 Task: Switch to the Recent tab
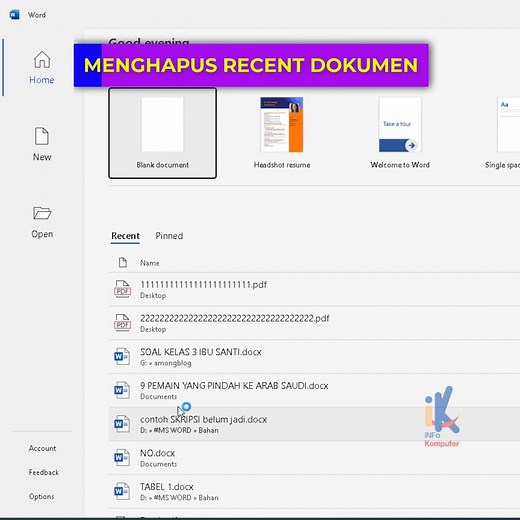pos(125,236)
